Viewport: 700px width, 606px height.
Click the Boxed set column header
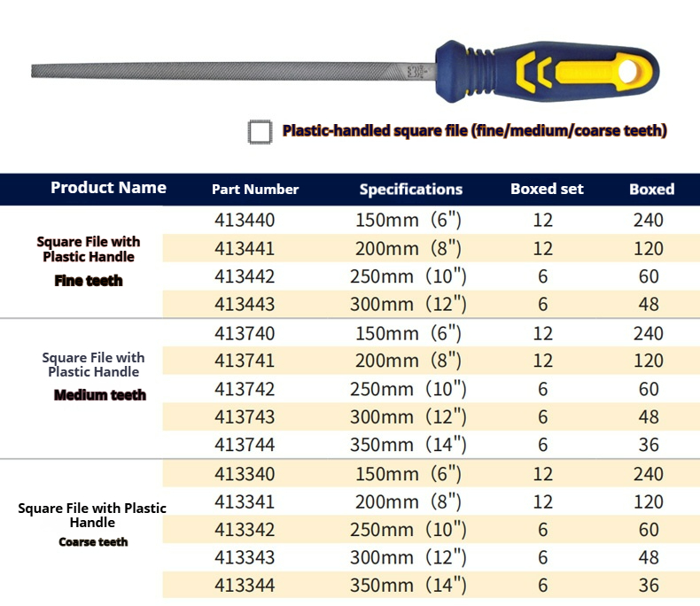pyautogui.click(x=547, y=190)
